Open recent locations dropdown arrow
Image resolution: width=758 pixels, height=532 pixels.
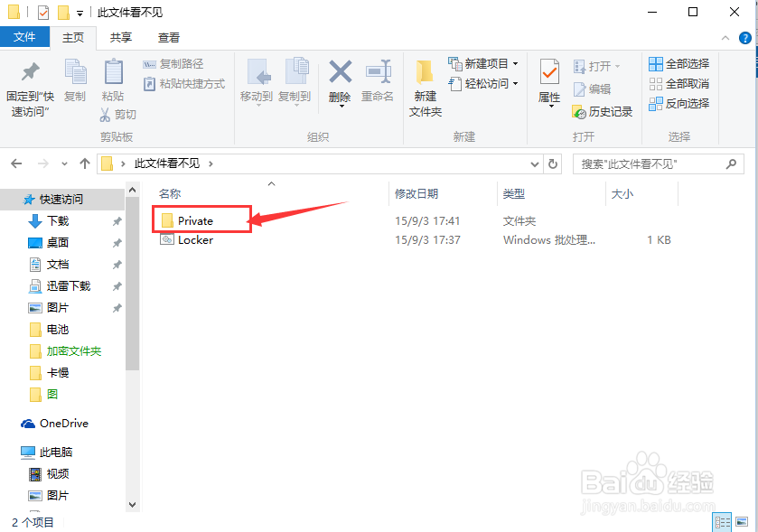[x=64, y=164]
